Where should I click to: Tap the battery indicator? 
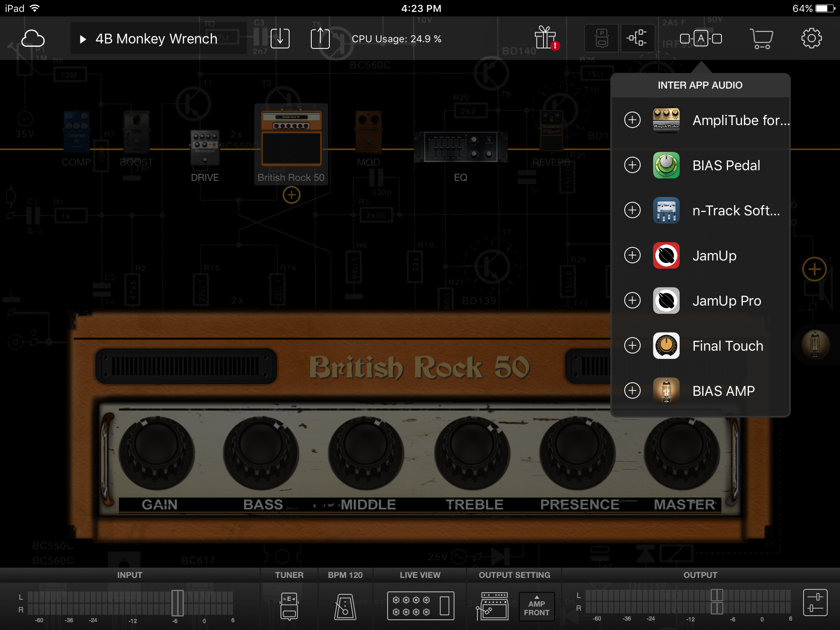[x=825, y=8]
